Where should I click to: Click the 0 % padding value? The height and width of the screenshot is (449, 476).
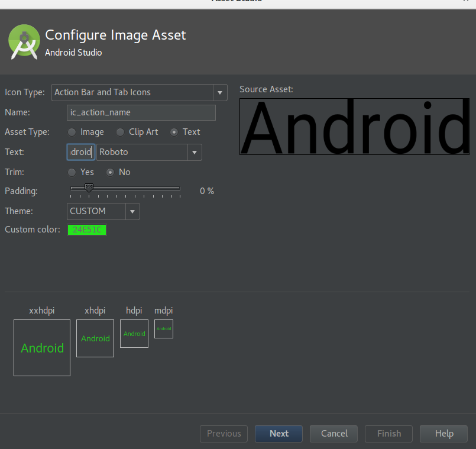[207, 191]
